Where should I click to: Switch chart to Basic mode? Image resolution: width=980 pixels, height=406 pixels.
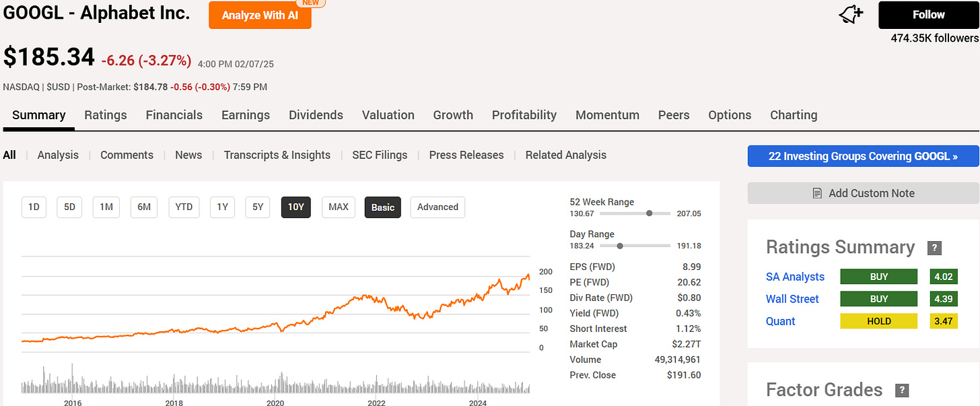[383, 207]
